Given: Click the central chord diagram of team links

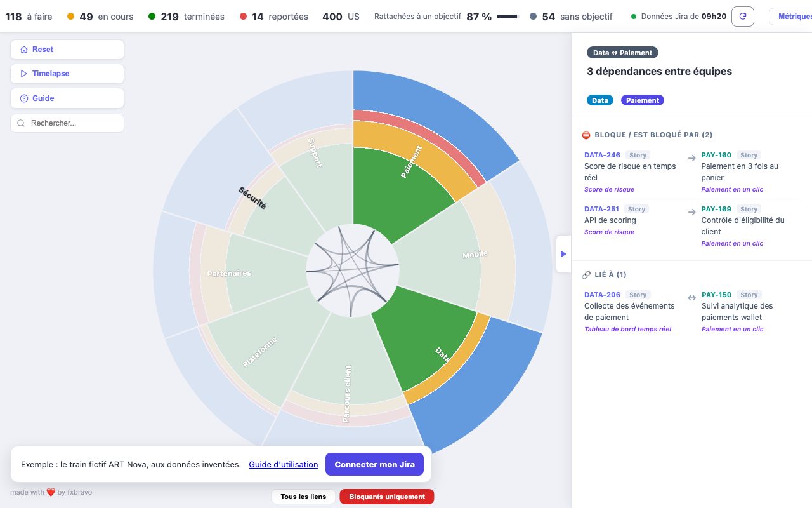Looking at the screenshot, I should coord(353,271).
